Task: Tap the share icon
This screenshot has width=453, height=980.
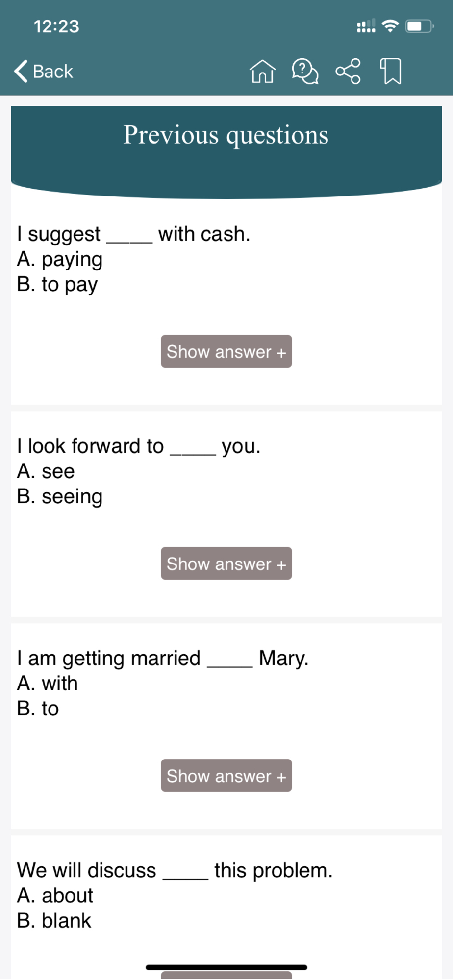Action: pyautogui.click(x=348, y=72)
